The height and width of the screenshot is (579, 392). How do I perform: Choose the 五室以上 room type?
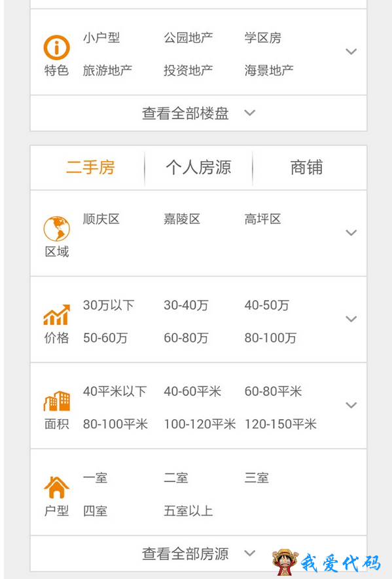click(188, 511)
